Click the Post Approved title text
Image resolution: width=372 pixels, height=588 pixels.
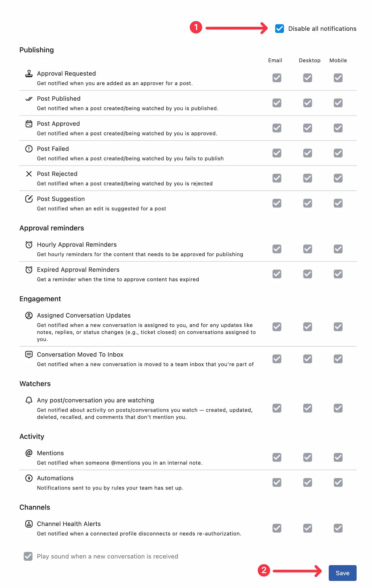point(58,124)
